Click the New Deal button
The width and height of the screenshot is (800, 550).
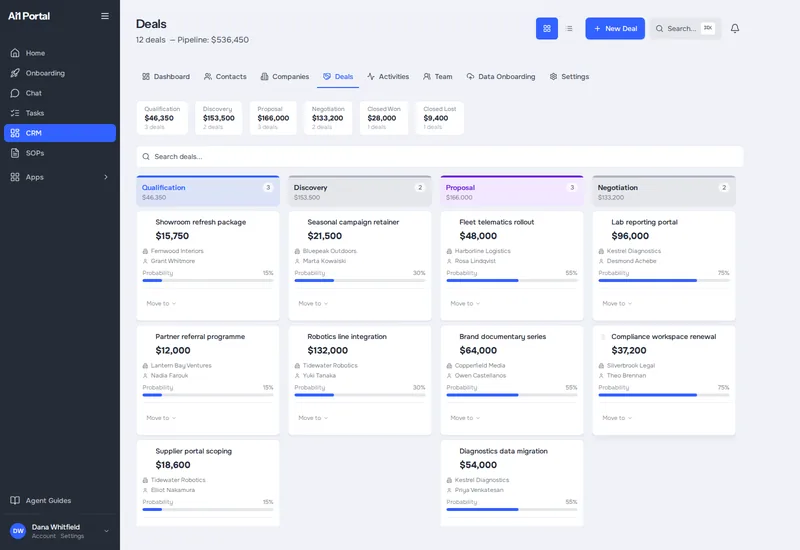tap(615, 29)
